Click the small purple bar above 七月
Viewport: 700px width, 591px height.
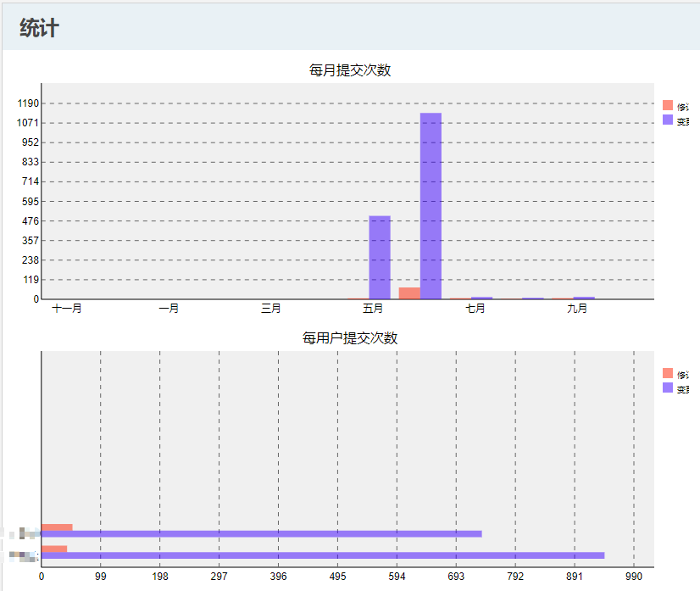coord(481,298)
